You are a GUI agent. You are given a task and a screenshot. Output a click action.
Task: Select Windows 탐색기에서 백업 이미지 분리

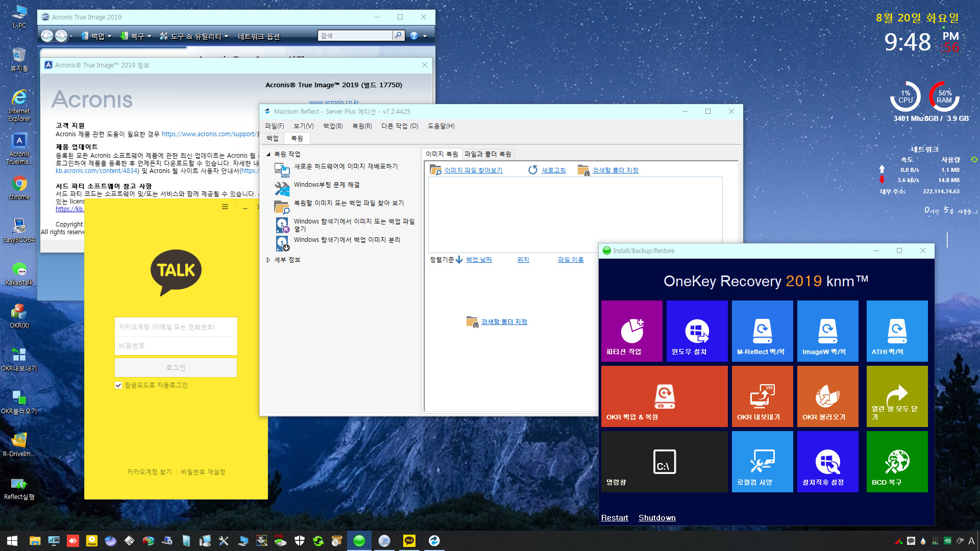pyautogui.click(x=347, y=240)
